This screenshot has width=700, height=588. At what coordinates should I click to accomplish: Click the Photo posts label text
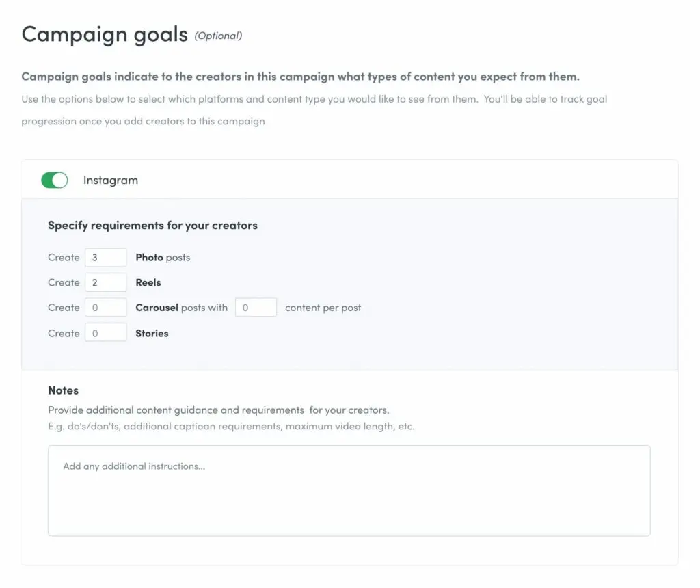point(163,258)
